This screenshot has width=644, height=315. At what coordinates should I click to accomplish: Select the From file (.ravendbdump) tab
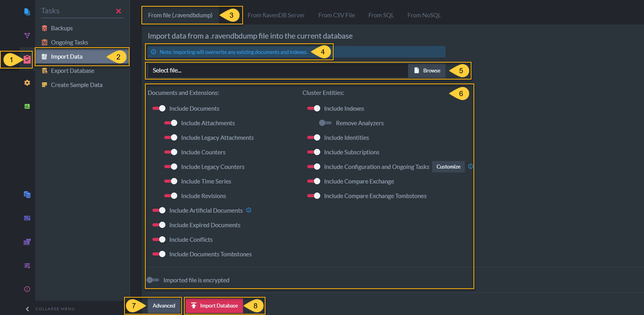[180, 15]
